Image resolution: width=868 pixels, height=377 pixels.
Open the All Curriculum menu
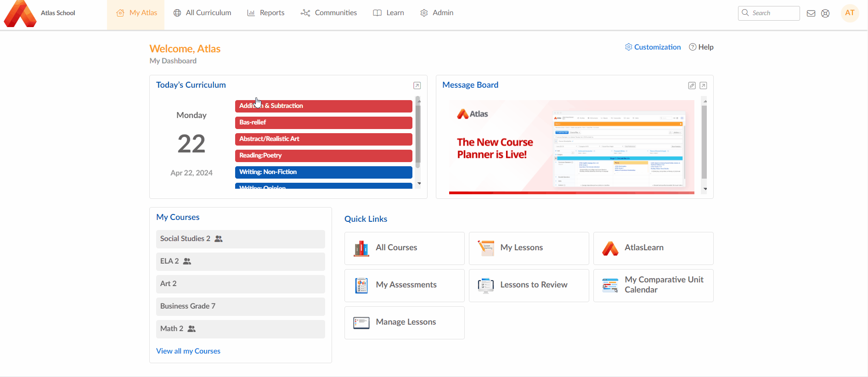[x=202, y=13]
